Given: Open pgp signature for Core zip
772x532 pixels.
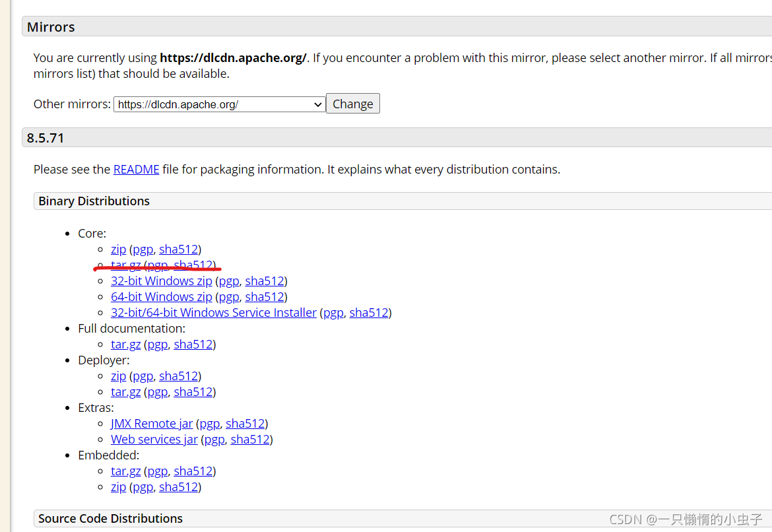Looking at the screenshot, I should click(x=143, y=249).
